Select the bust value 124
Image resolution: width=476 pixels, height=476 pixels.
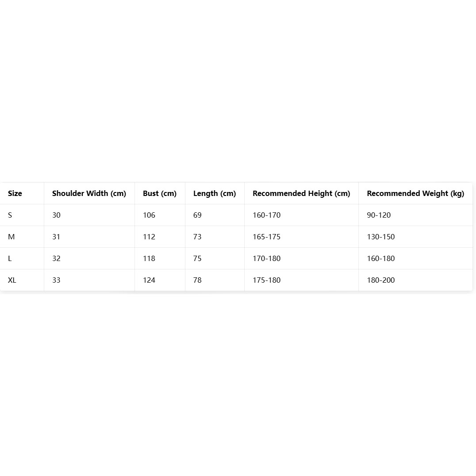point(149,280)
